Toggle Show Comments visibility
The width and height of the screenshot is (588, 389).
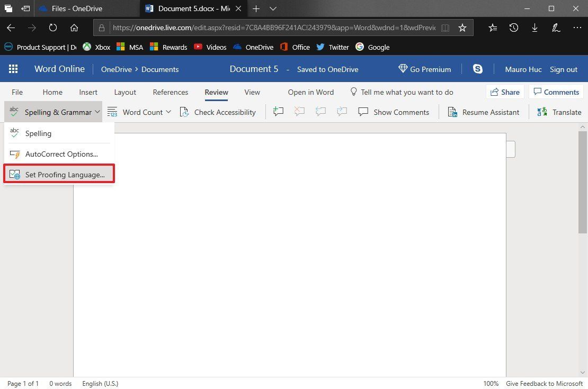pyautogui.click(x=394, y=112)
